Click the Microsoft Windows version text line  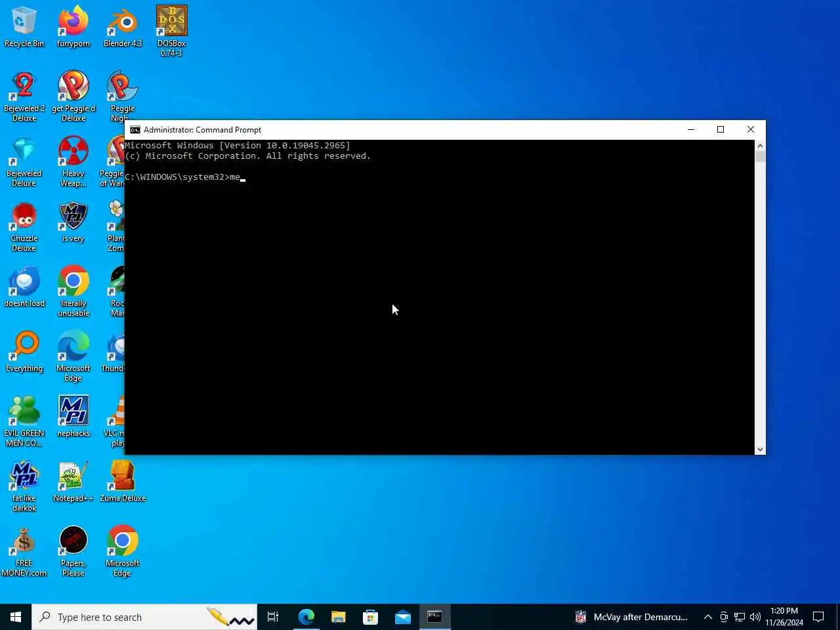tap(238, 146)
